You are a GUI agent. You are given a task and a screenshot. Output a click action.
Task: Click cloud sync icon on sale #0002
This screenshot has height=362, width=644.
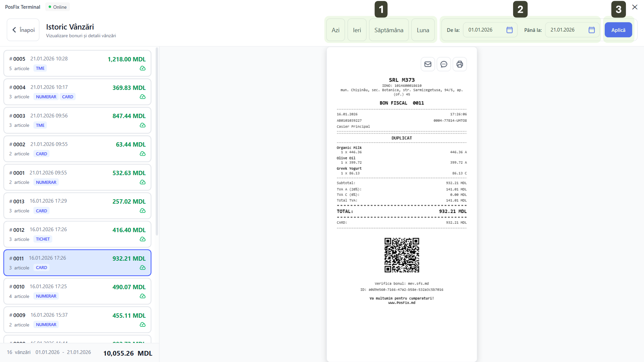coord(143,154)
